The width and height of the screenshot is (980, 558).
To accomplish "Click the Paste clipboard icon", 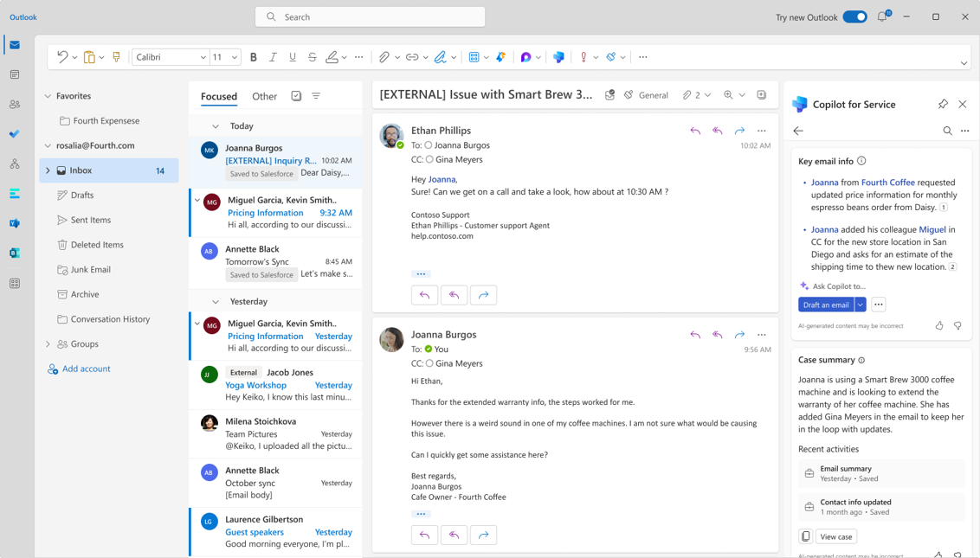I will tap(89, 57).
